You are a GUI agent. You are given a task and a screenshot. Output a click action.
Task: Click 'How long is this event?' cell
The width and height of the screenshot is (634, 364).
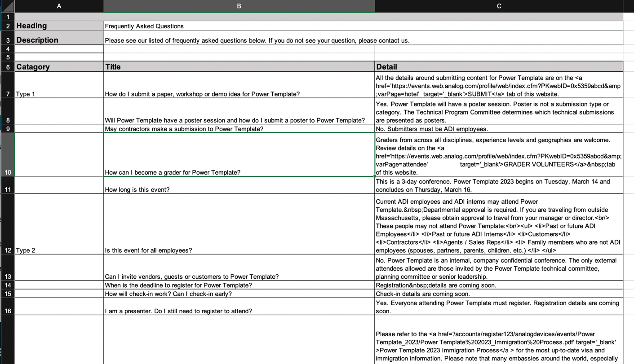[x=239, y=185]
